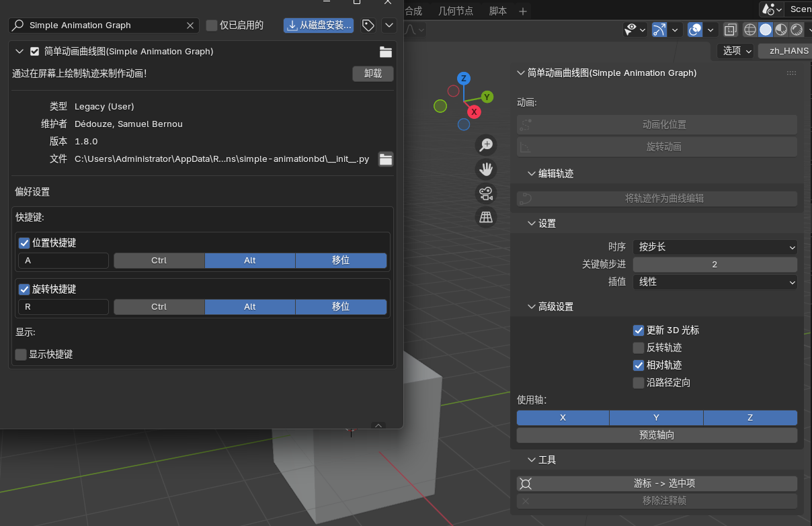Toggle the Y axis button under 使用轴
This screenshot has width=812, height=526.
656,418
